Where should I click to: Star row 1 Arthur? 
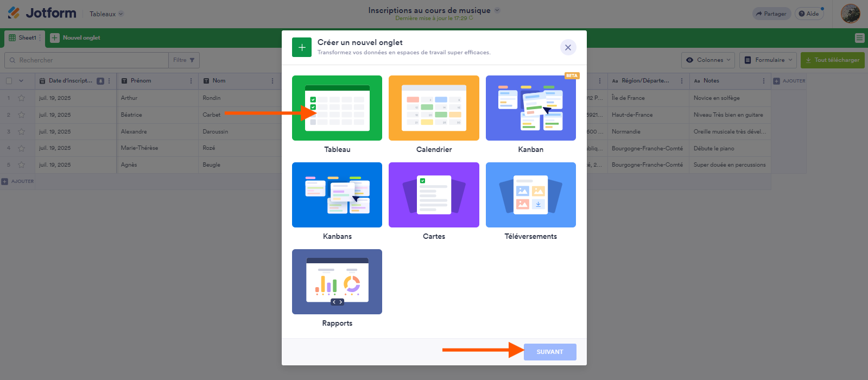click(22, 98)
